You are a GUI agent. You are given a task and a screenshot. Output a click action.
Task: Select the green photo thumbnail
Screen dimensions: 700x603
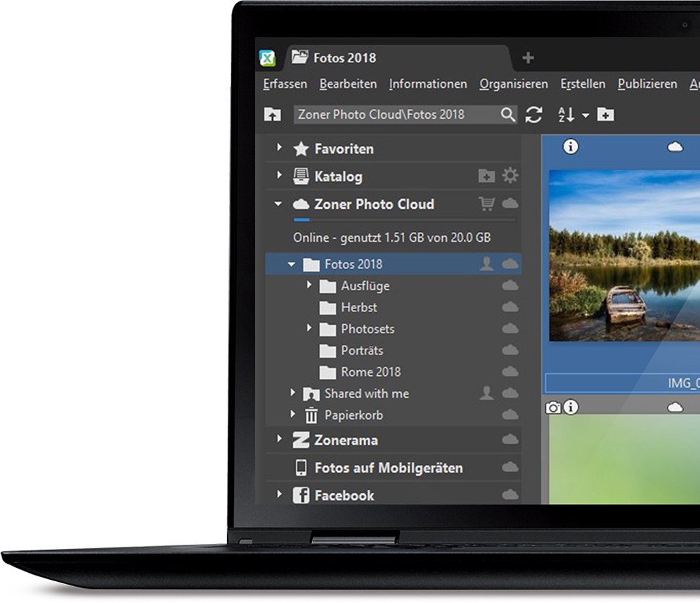624,459
